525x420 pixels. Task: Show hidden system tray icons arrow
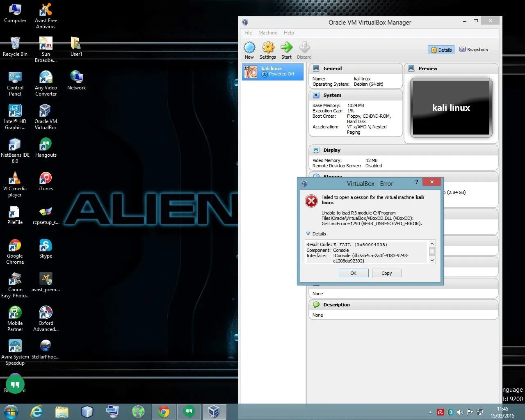(430, 412)
